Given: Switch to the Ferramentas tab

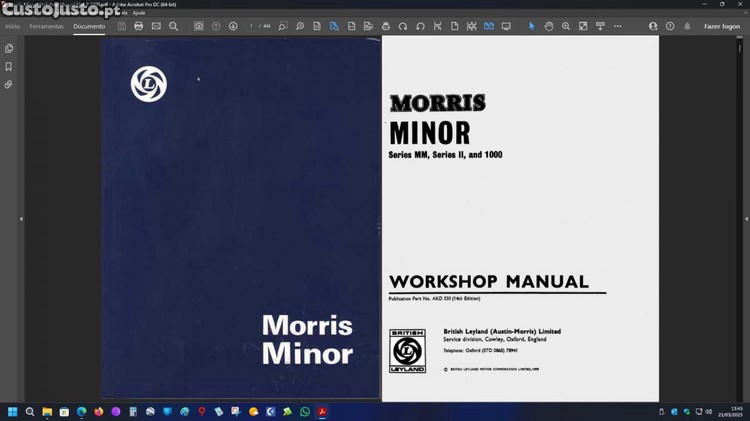Looking at the screenshot, I should click(x=46, y=26).
